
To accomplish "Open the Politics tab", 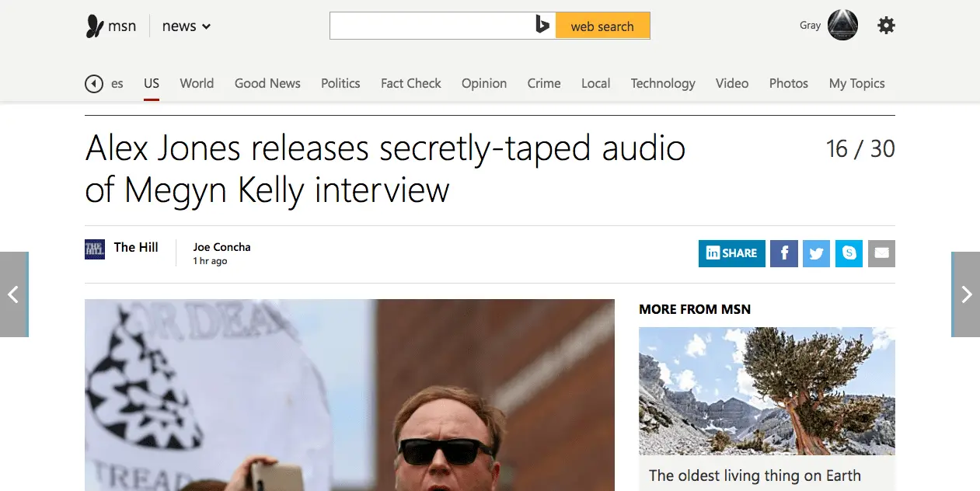I will pyautogui.click(x=340, y=83).
